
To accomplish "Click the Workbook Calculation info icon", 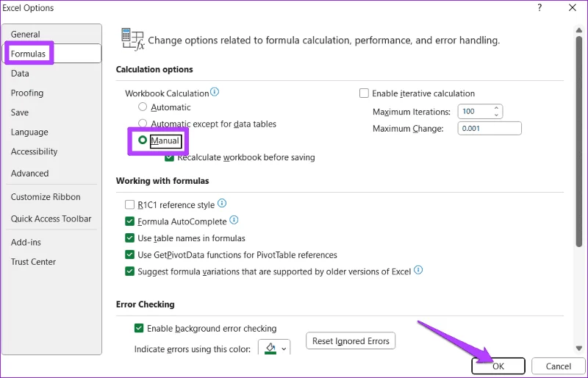I will (215, 92).
